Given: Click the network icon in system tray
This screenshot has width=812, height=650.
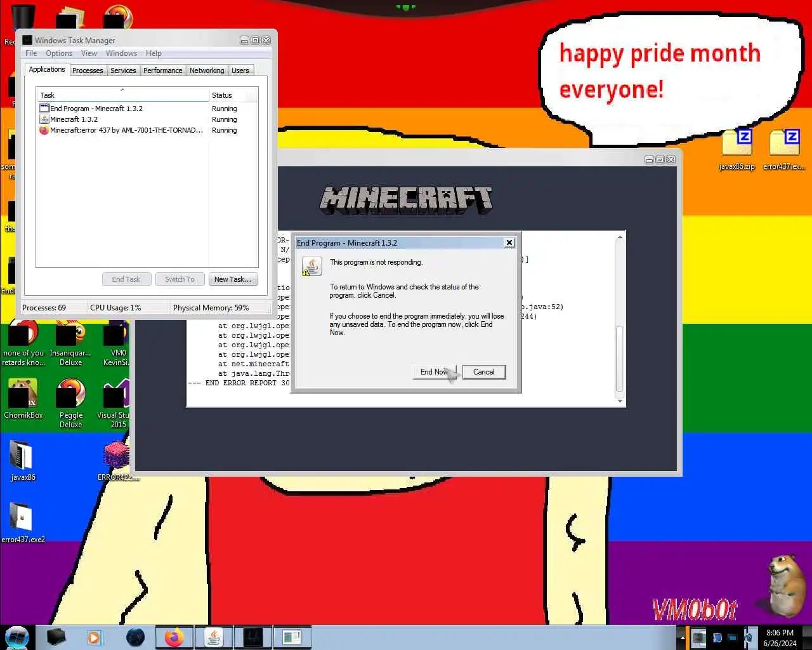Looking at the screenshot, I should (732, 637).
